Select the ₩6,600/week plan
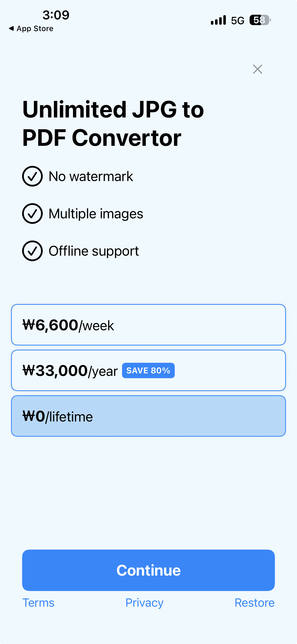This screenshot has width=297, height=644. point(148,325)
